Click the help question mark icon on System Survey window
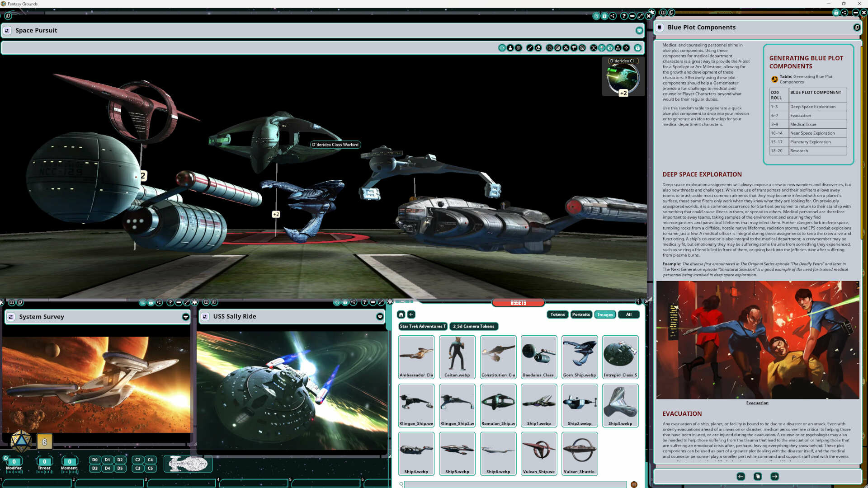This screenshot has width=868, height=488. pos(171,303)
